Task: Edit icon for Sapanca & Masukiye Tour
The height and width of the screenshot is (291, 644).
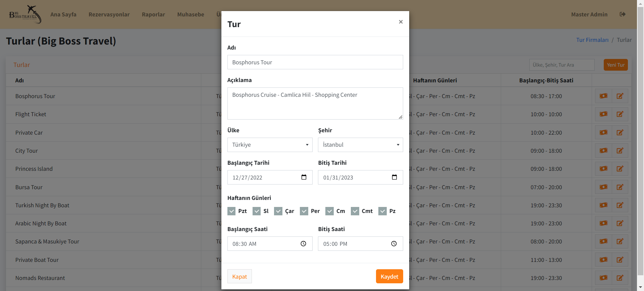Action: click(x=620, y=241)
